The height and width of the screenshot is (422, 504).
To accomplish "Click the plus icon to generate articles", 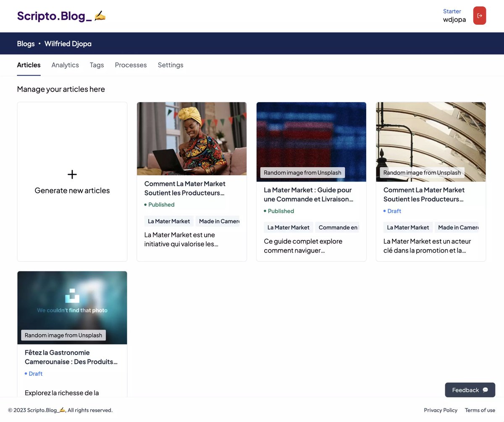I will (72, 174).
